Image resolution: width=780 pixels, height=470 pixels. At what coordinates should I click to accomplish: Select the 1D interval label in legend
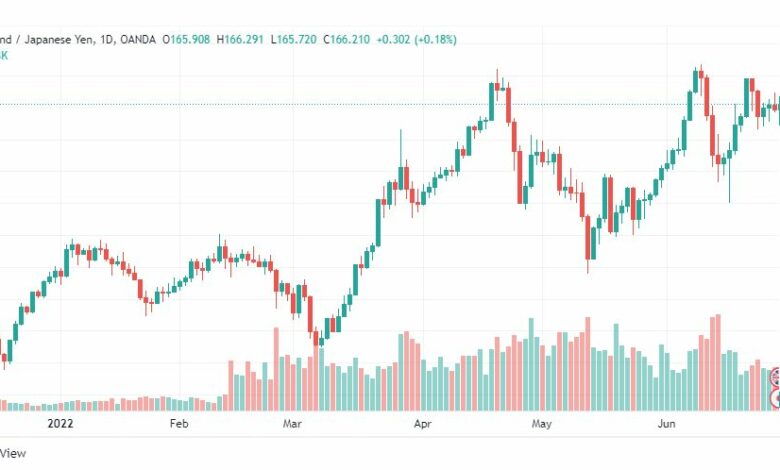(106, 39)
